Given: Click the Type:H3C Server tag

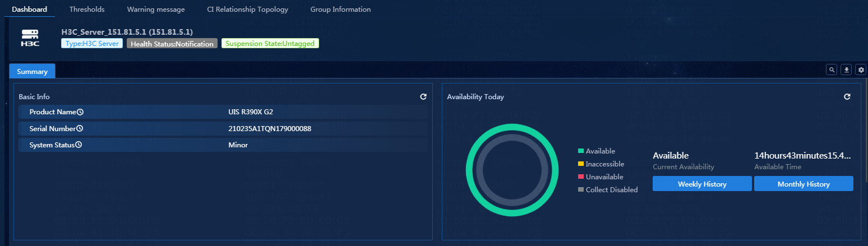Looking at the screenshot, I should (92, 43).
